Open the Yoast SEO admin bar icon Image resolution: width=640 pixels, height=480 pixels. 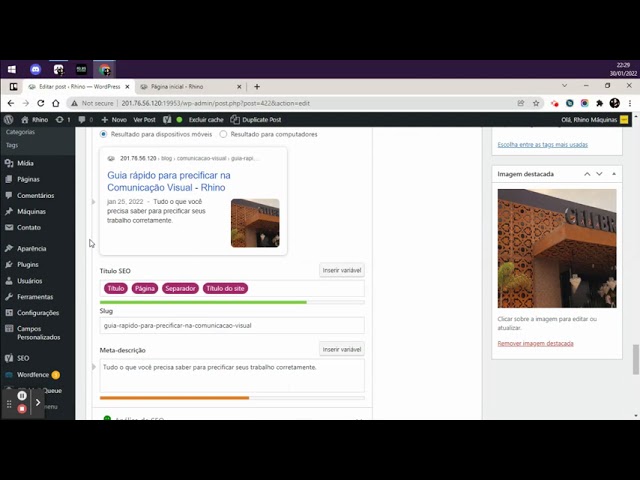click(167, 120)
